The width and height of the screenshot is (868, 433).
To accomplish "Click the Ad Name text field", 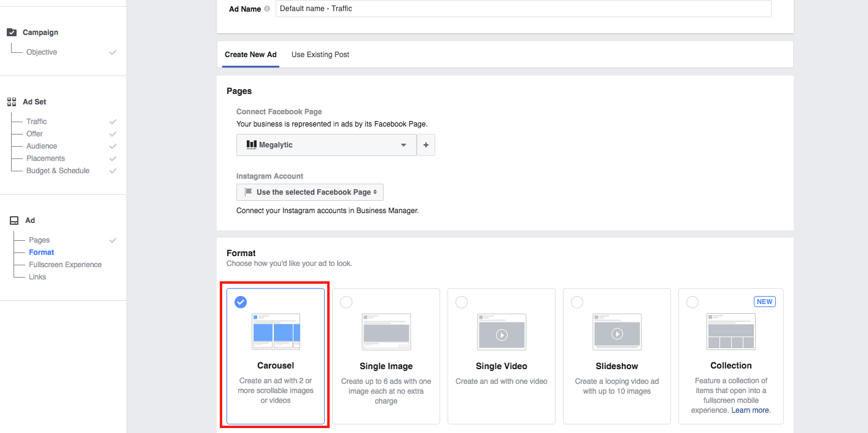I will click(523, 9).
